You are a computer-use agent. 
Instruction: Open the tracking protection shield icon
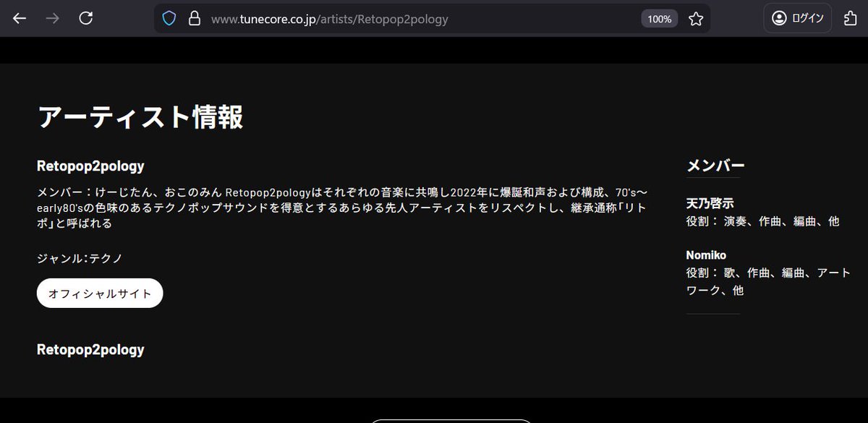[169, 19]
